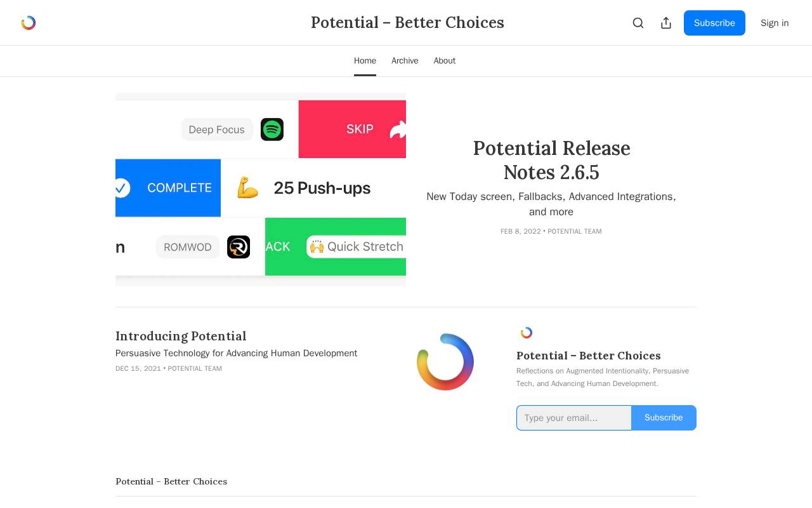Click the Release Notes subtitle about Today screen
812x508 pixels.
click(551, 204)
